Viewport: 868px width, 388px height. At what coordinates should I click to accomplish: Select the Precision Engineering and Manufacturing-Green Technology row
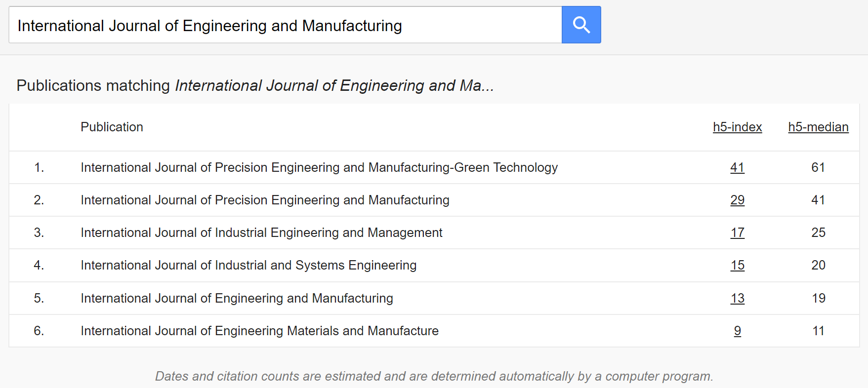point(434,167)
